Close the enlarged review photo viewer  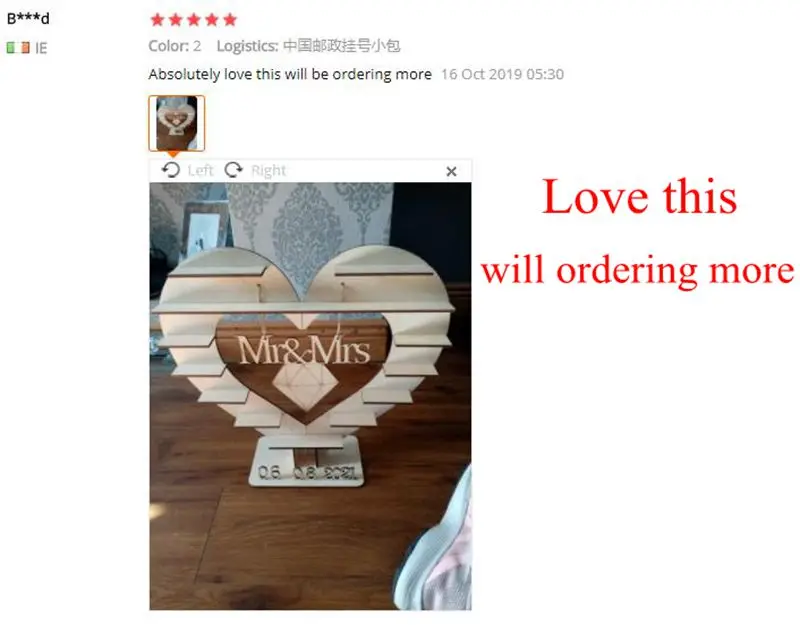coord(451,171)
